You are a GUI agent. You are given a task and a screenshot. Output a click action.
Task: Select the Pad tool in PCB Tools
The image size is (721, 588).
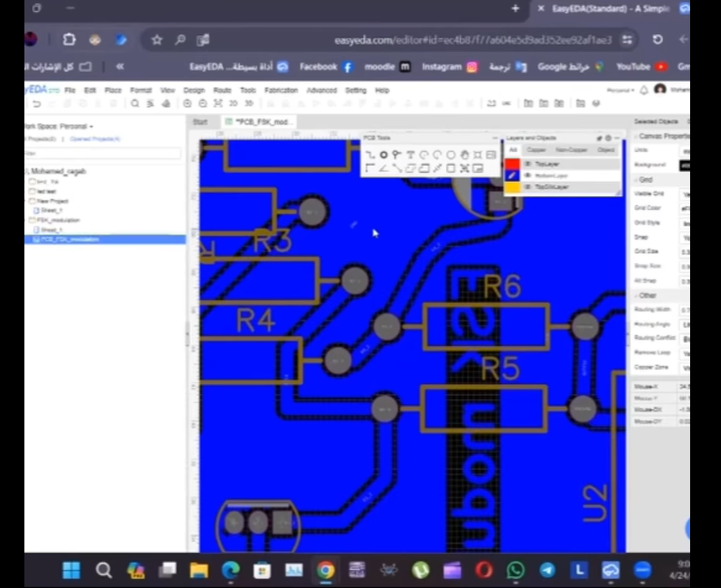click(383, 155)
